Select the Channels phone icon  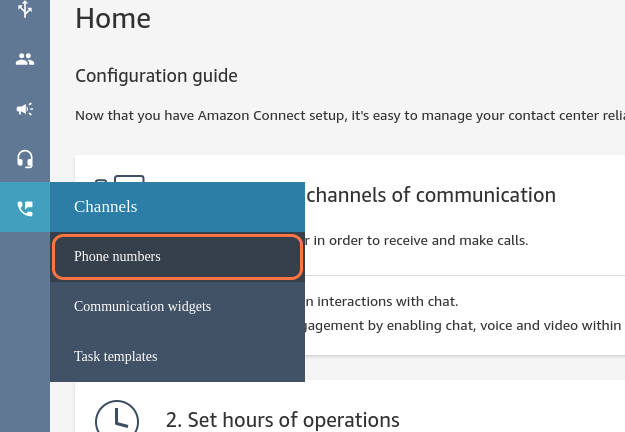point(25,208)
